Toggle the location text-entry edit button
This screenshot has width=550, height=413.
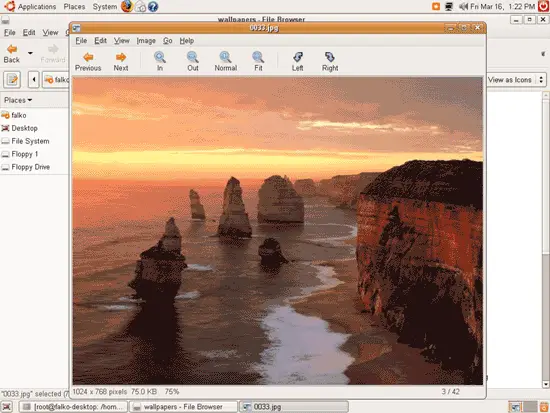click(x=12, y=80)
